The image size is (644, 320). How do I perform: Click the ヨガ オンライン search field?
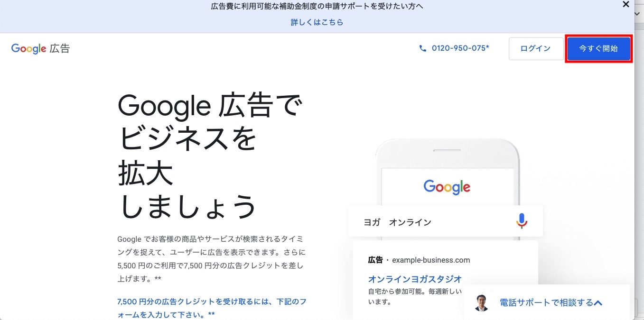pos(427,222)
